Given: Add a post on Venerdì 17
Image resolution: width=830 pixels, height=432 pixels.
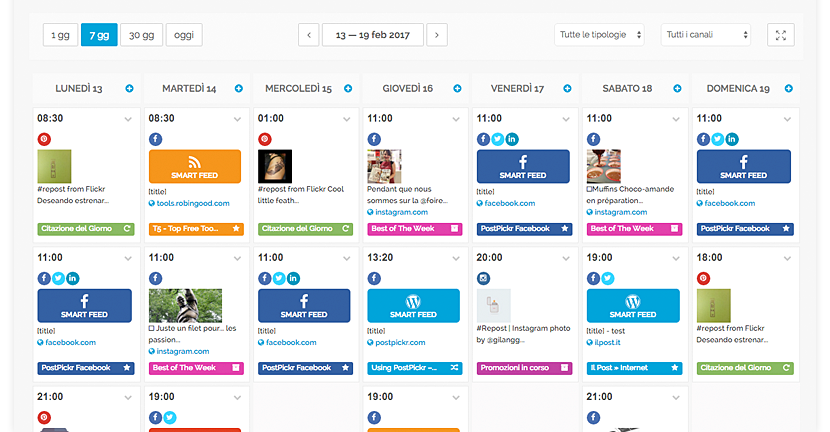Looking at the screenshot, I should point(567,88).
